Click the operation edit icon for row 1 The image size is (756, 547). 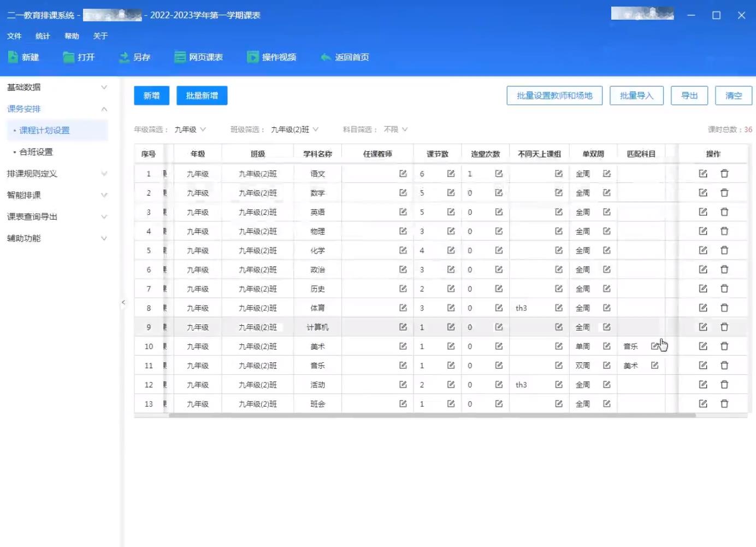tap(703, 174)
